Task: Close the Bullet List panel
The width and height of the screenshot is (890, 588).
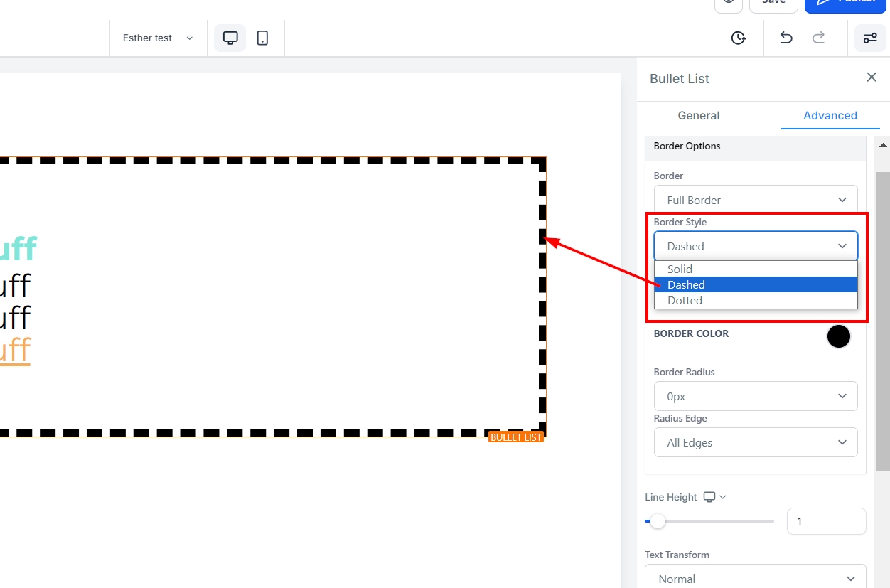Action: coord(872,77)
